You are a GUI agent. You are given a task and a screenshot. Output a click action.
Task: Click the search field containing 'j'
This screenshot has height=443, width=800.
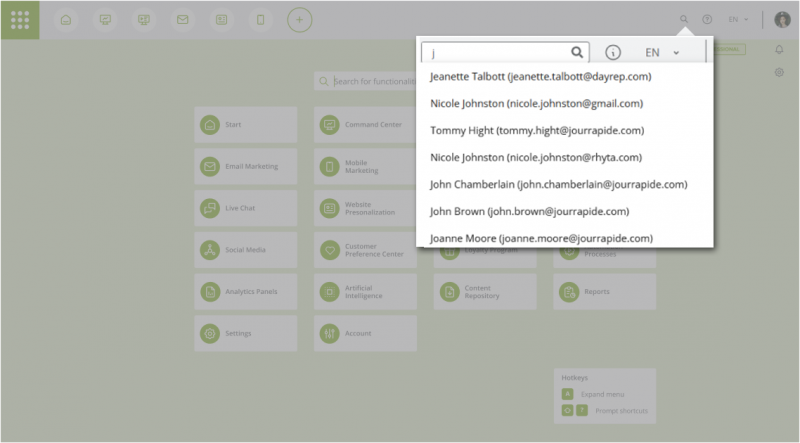coord(505,52)
